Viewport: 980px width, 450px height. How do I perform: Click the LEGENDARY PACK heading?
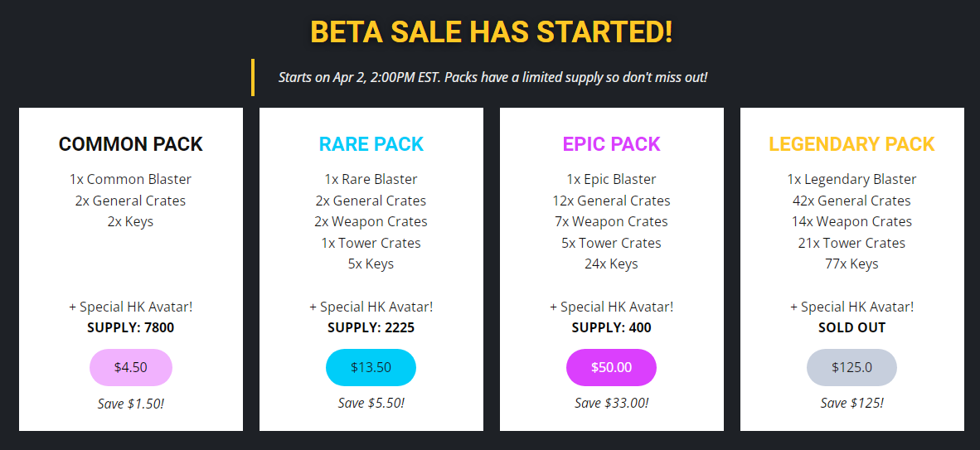(851, 144)
